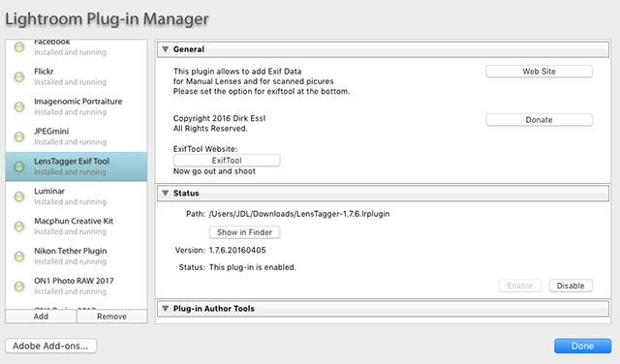This screenshot has height=364, width=620.
Task: Pick the Luminar plug-in from the list
Action: pyautogui.click(x=77, y=197)
